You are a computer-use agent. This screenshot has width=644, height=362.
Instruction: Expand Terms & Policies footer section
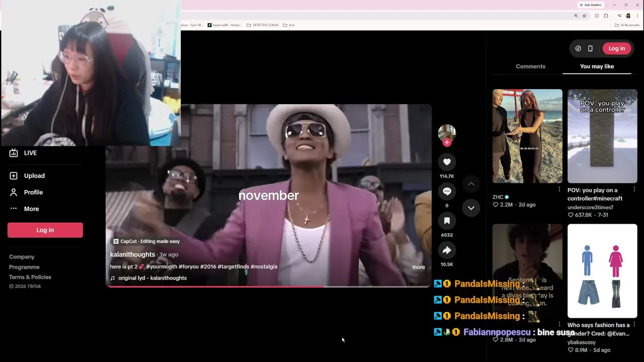point(30,277)
